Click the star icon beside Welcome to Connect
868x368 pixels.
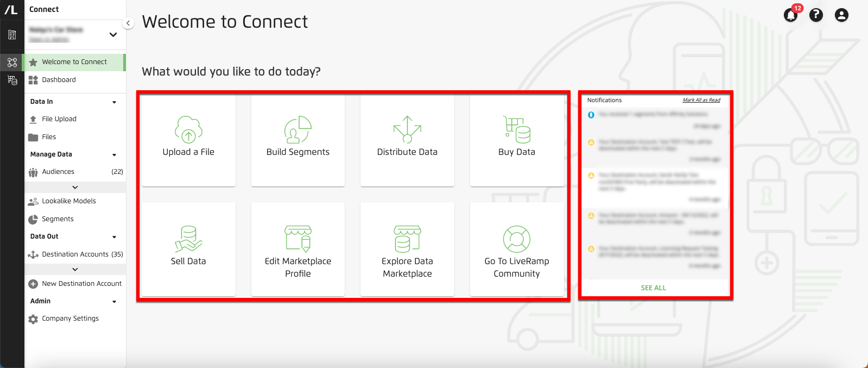point(33,62)
